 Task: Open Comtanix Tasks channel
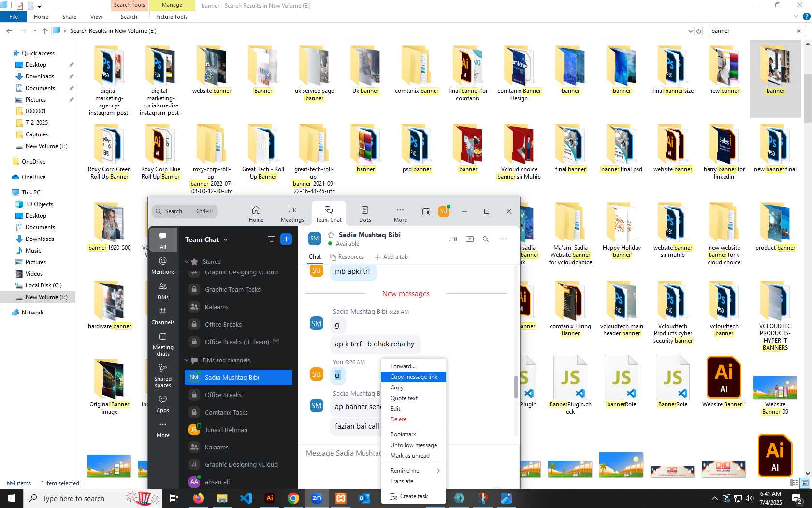pyautogui.click(x=238, y=413)
